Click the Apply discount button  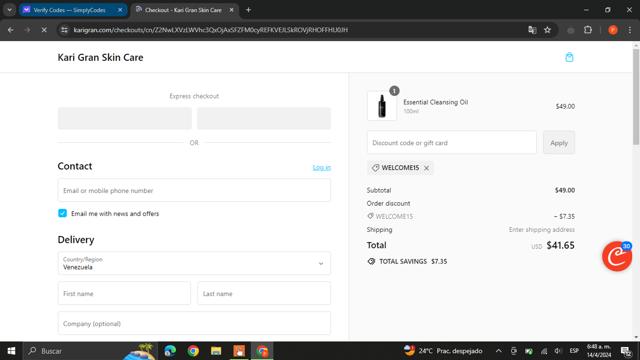(x=558, y=143)
